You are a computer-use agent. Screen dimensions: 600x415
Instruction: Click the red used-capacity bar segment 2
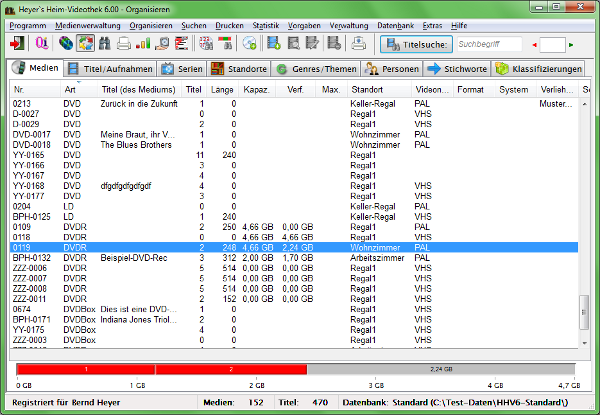point(231,368)
